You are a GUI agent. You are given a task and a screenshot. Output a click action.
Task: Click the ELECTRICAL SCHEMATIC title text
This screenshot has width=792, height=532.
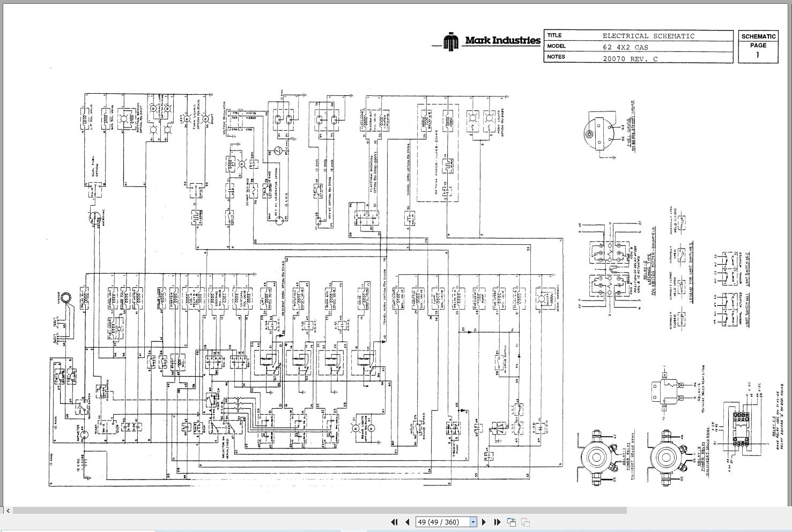coord(648,36)
